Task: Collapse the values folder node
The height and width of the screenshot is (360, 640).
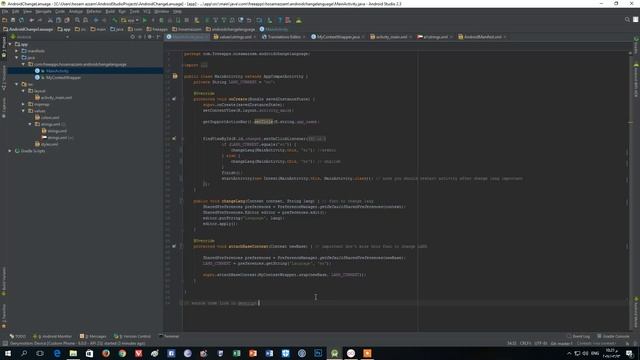Action: tap(23, 111)
